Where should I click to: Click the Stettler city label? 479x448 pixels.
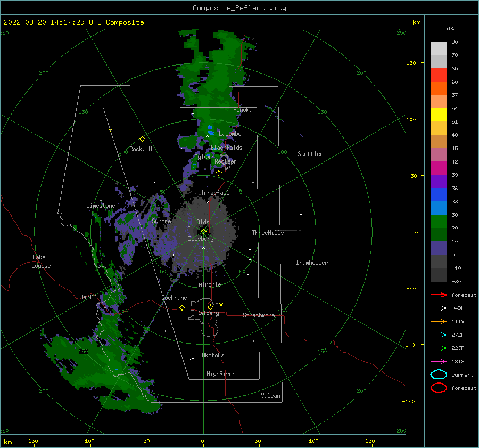click(x=310, y=154)
